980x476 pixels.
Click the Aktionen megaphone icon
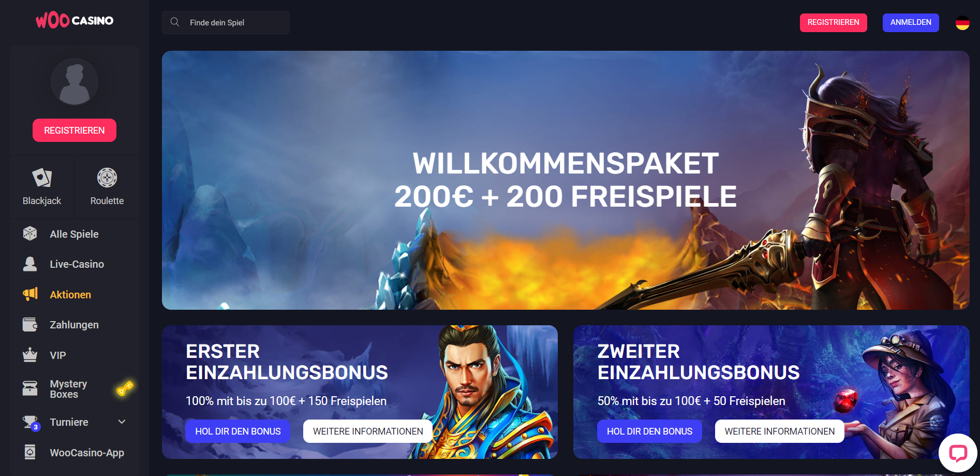pos(30,294)
